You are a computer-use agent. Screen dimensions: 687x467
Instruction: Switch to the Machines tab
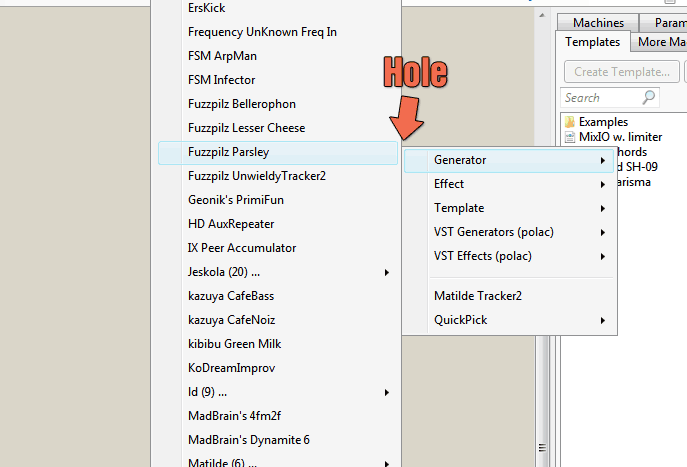click(598, 23)
